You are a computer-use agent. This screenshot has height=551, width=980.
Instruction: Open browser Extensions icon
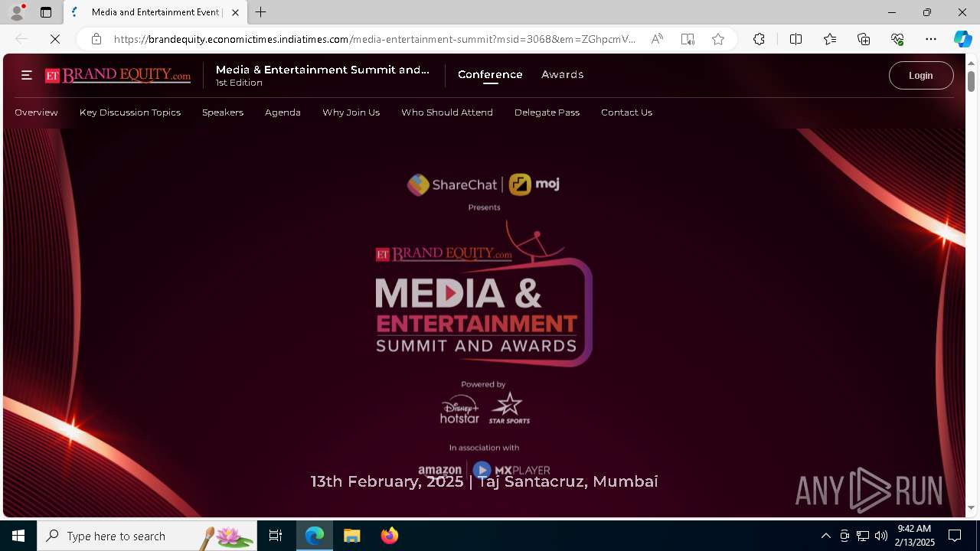coord(759,39)
